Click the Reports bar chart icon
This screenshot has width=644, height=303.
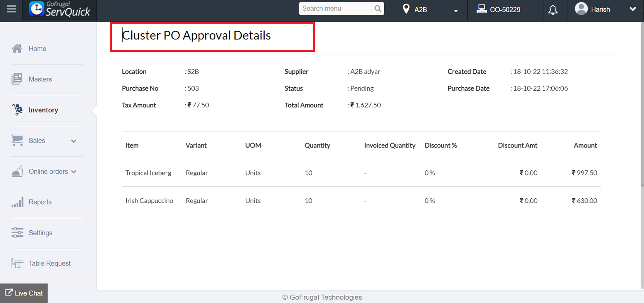click(17, 202)
